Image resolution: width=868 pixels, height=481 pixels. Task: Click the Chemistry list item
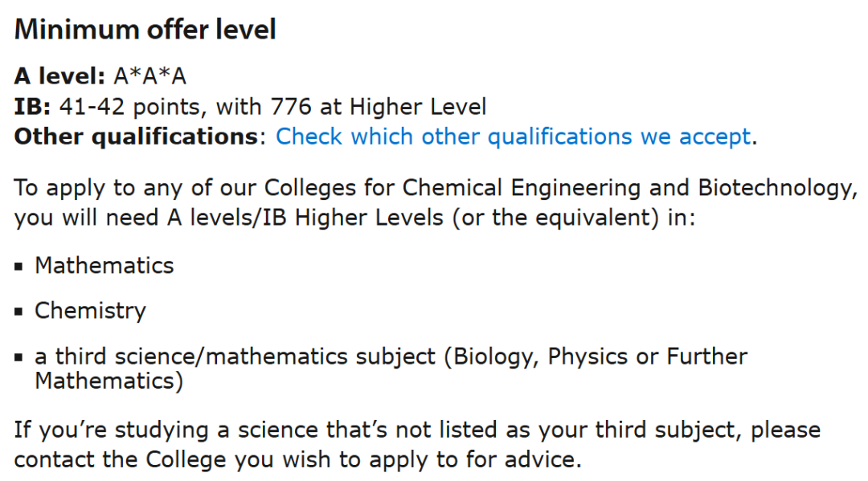90,311
